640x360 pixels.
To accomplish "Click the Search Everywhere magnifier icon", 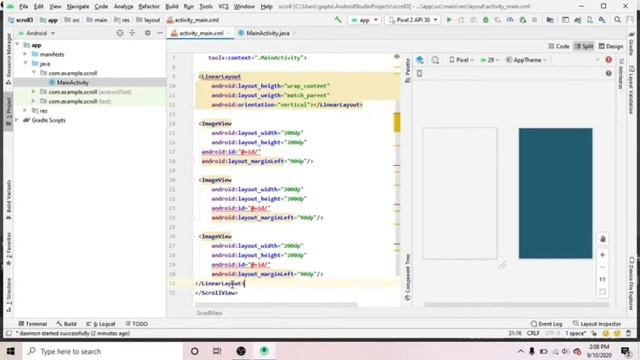I will 617,20.
